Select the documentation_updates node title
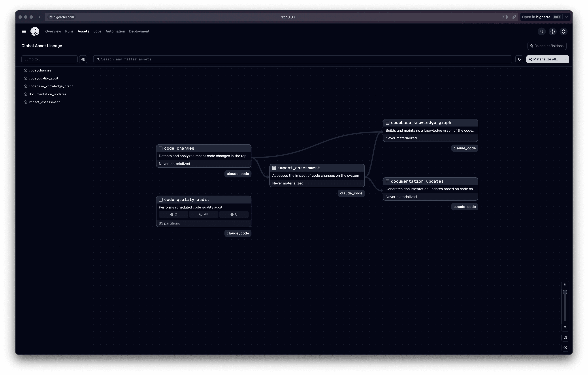 417,181
